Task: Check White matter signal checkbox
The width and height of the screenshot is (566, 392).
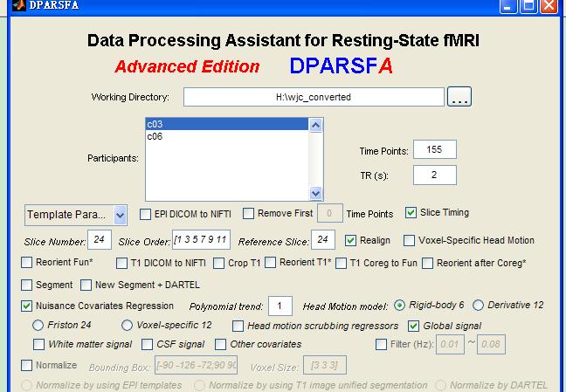Action: coord(39,344)
